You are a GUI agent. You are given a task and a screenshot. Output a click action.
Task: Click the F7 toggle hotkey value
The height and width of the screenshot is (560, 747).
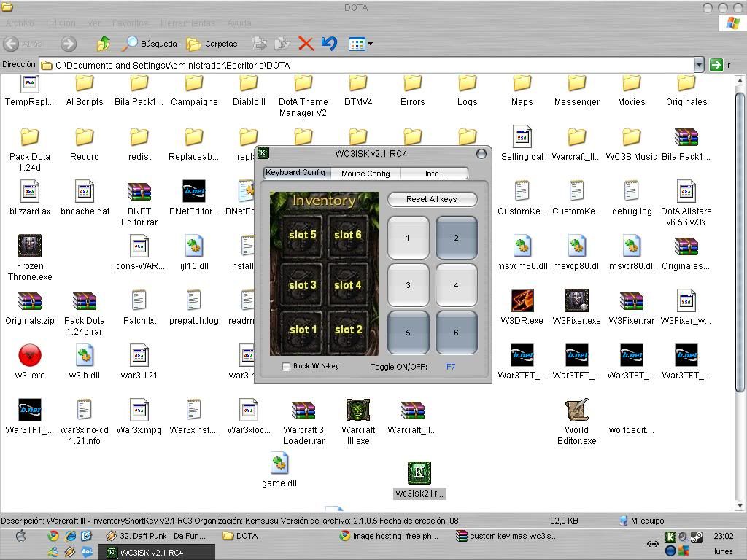(x=451, y=367)
